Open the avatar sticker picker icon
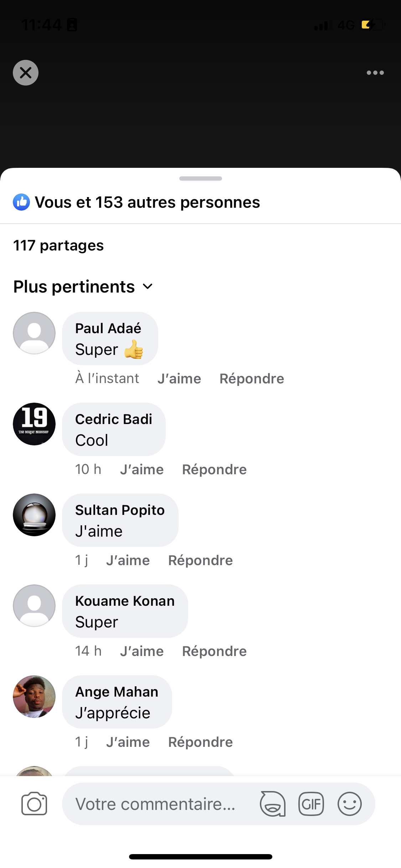Screen dimensions: 401x868 (273, 804)
